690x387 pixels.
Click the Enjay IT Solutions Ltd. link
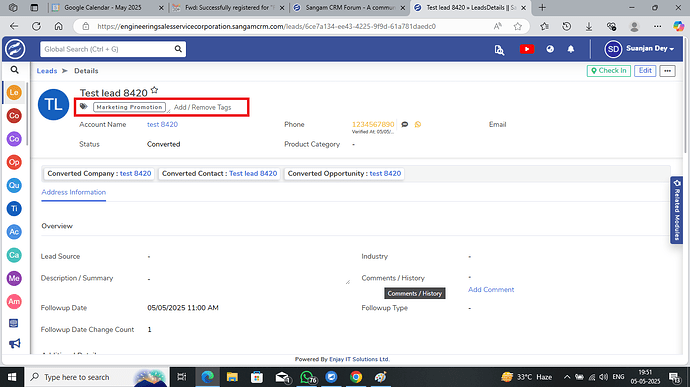360,359
